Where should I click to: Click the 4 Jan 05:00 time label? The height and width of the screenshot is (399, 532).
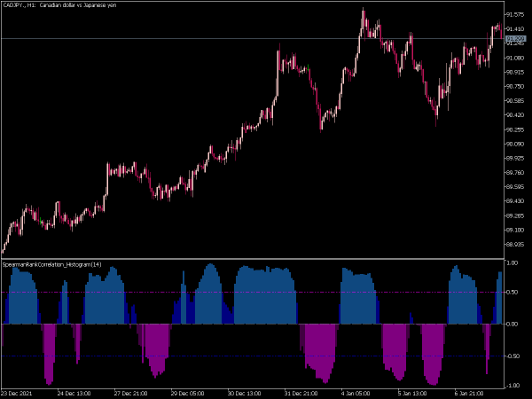356,393
